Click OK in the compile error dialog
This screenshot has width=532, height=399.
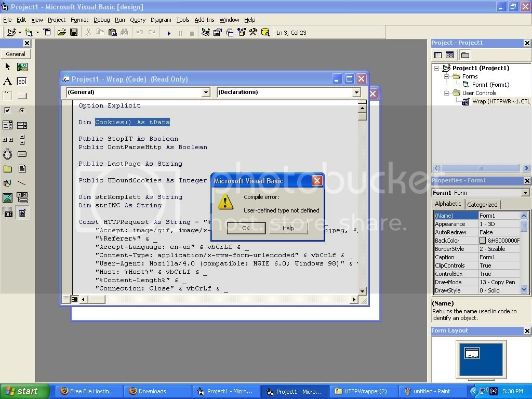pyautogui.click(x=246, y=228)
